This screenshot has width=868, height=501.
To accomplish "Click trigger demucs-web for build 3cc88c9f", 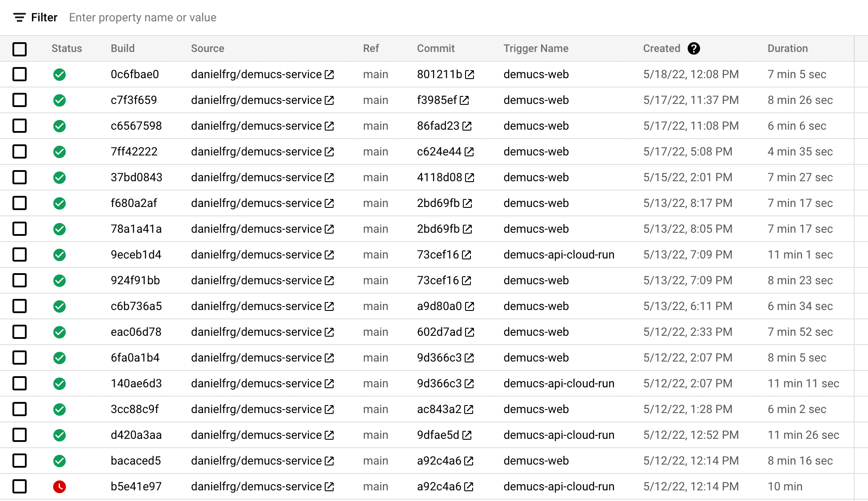I will (x=536, y=409).
